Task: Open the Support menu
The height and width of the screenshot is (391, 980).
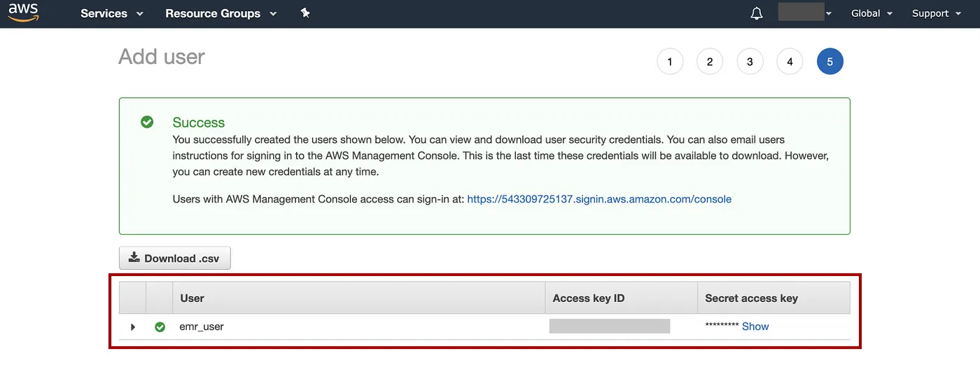Action: click(936, 13)
